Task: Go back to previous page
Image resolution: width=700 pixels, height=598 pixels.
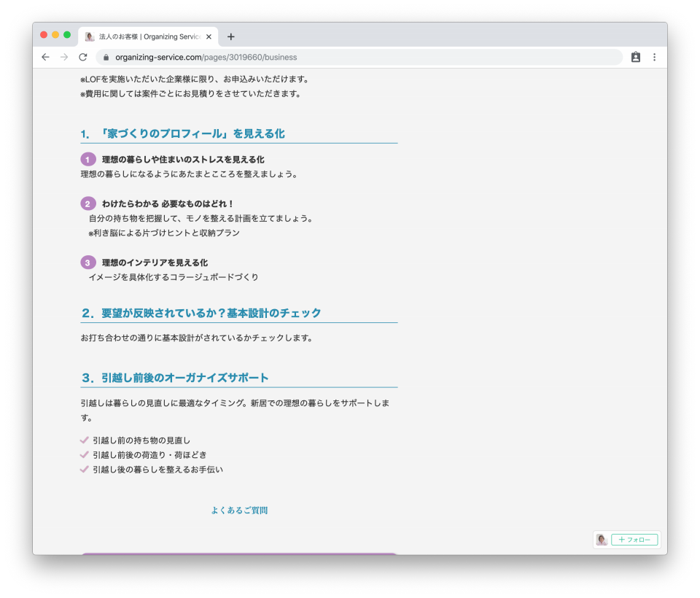Action: tap(45, 57)
